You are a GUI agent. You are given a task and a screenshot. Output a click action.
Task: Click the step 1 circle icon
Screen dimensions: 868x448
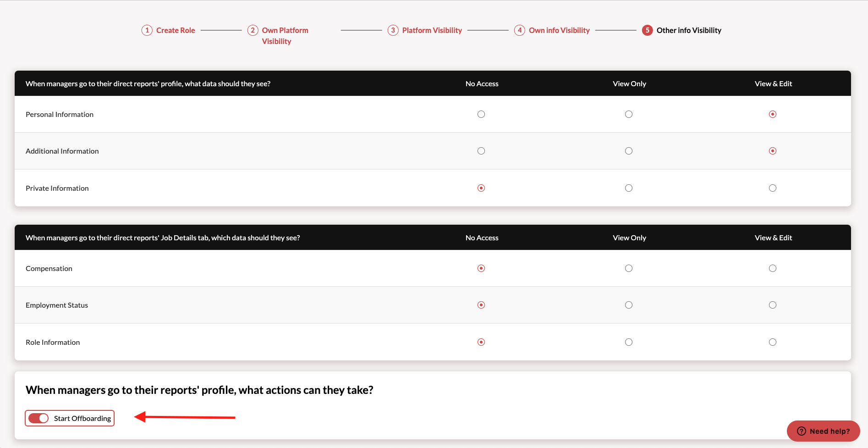[x=147, y=30]
